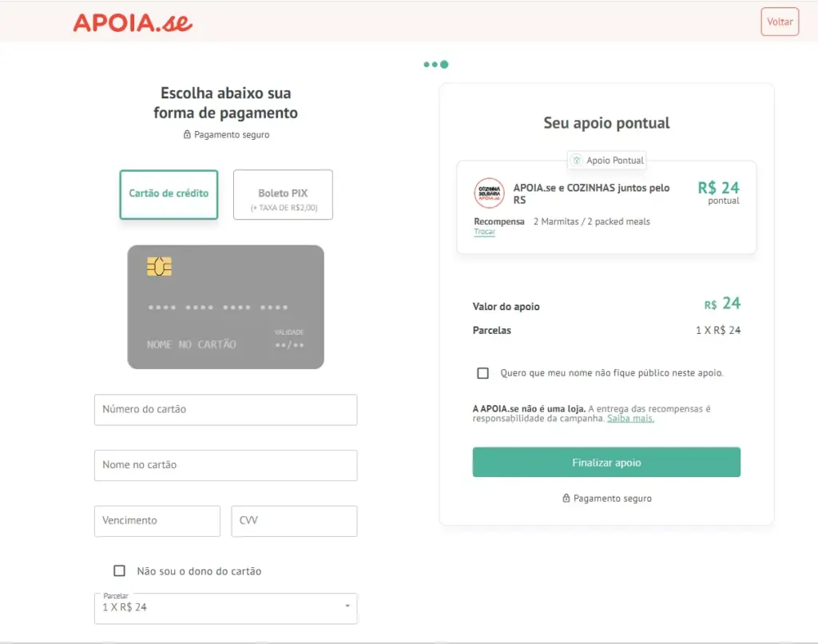
Task: Click the card chip icon
Action: pos(159,266)
